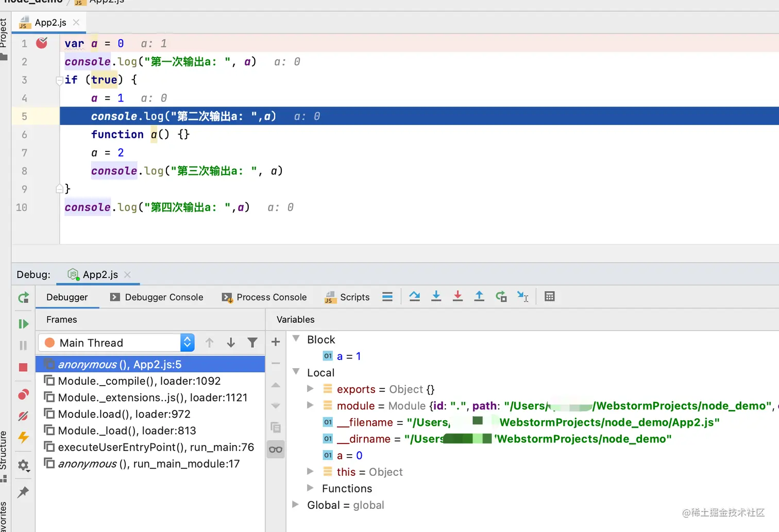Collapse the Block variables group

click(296, 339)
